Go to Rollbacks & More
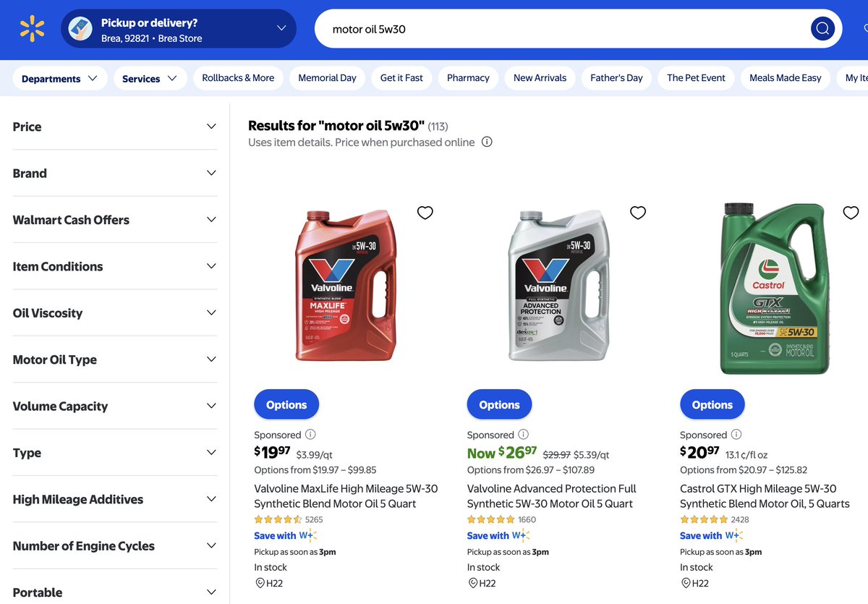The height and width of the screenshot is (604, 868). 238,78
